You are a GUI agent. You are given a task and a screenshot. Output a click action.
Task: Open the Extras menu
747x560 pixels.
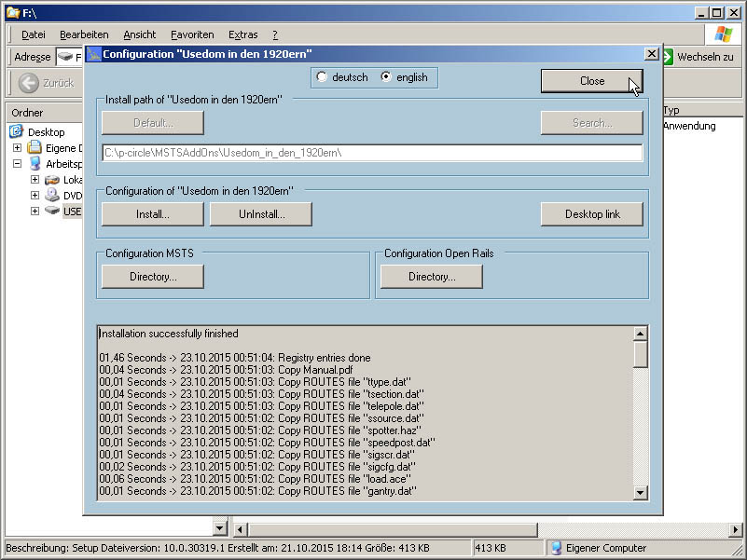243,34
